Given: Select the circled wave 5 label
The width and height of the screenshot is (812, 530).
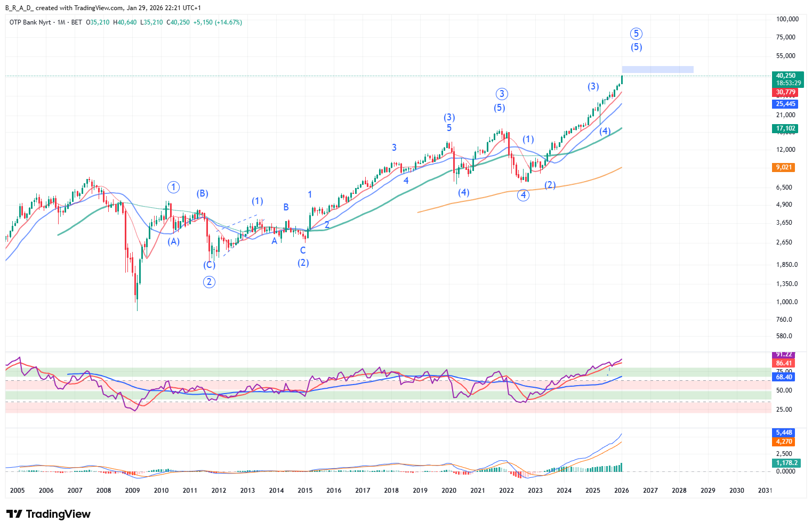Looking at the screenshot, I should click(636, 34).
